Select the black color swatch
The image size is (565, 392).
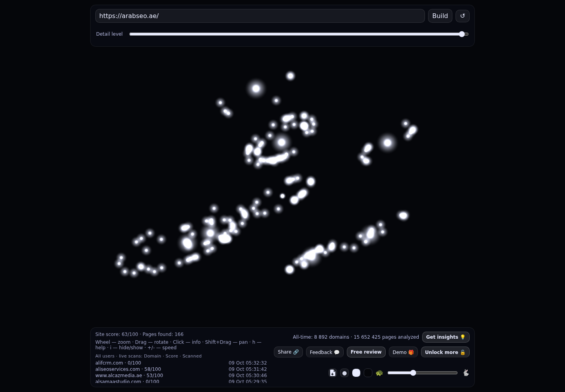pos(368,373)
